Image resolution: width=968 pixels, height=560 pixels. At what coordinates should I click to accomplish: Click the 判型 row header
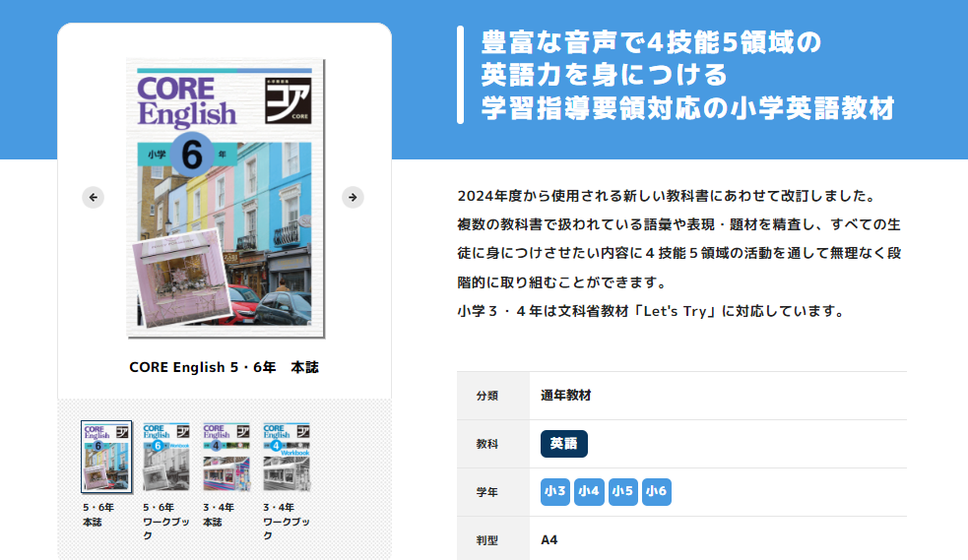pos(487,539)
